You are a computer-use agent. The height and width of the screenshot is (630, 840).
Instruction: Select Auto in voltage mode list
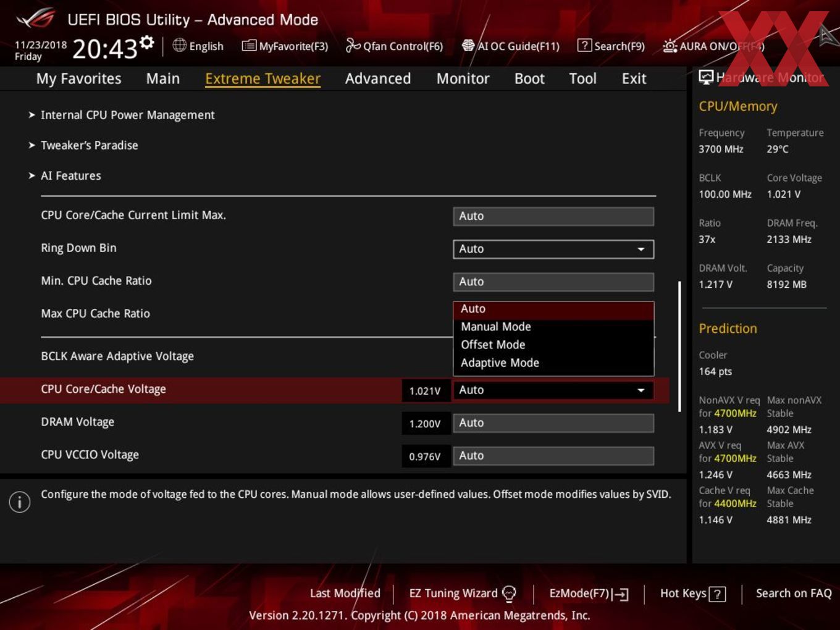[x=553, y=309]
